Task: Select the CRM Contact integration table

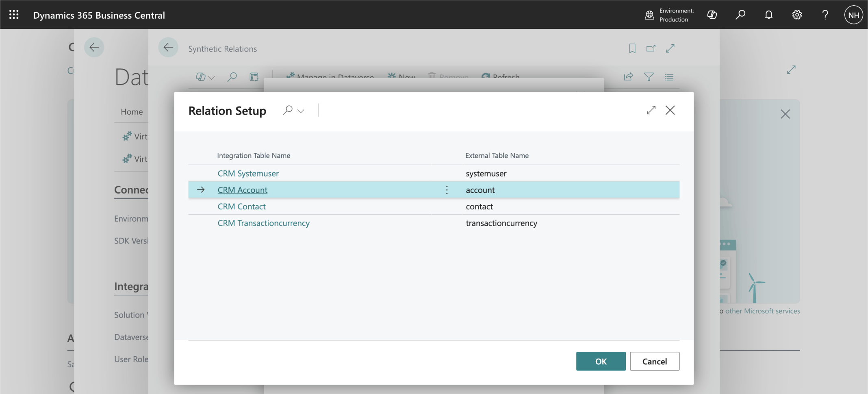Action: click(x=241, y=207)
